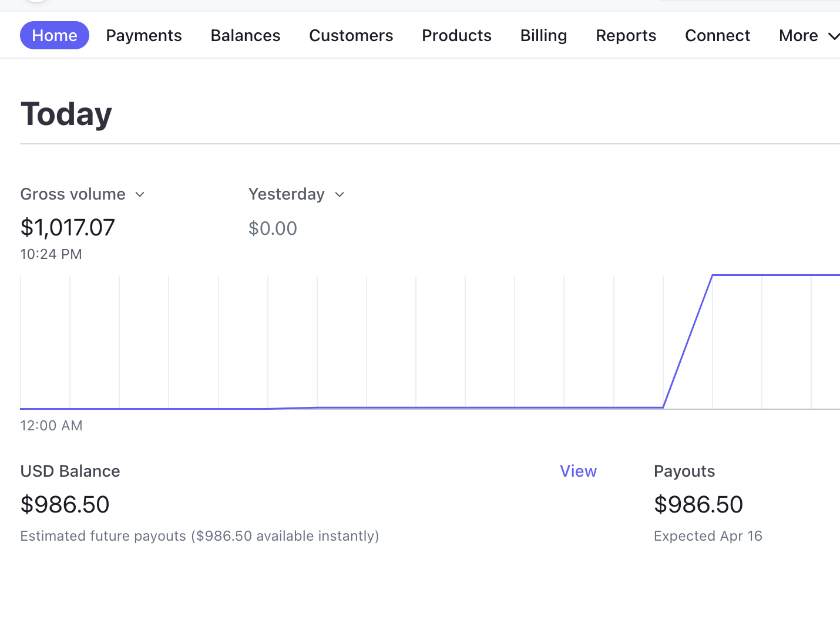Navigate to the Products tab

click(456, 35)
